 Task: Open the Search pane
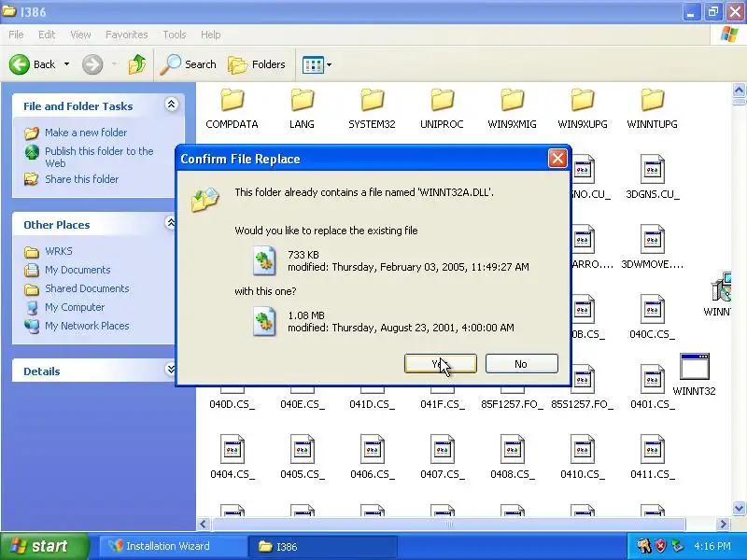[x=189, y=64]
